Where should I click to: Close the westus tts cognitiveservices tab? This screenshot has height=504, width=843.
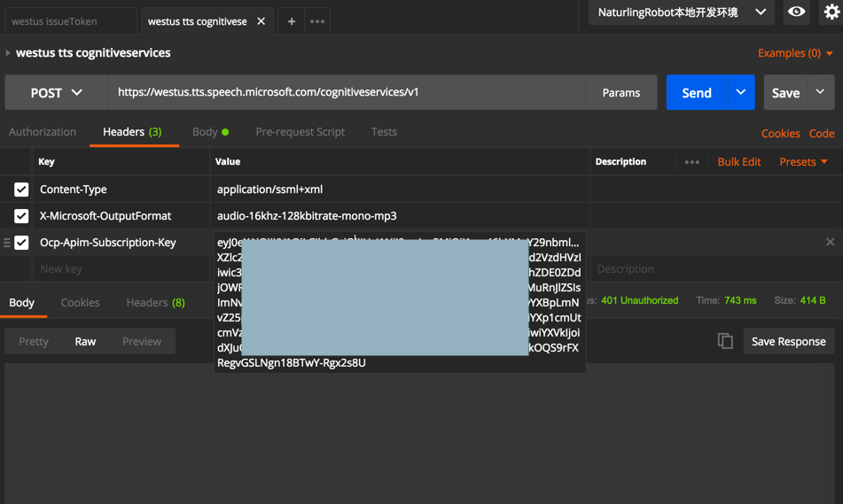tap(261, 21)
